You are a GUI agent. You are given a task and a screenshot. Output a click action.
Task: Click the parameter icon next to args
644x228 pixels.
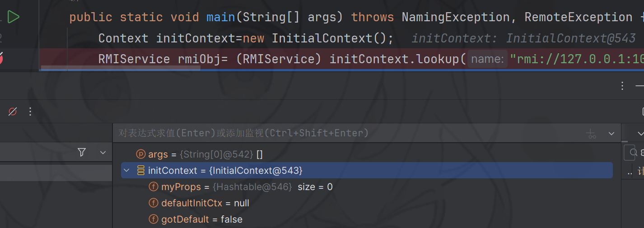(x=141, y=154)
